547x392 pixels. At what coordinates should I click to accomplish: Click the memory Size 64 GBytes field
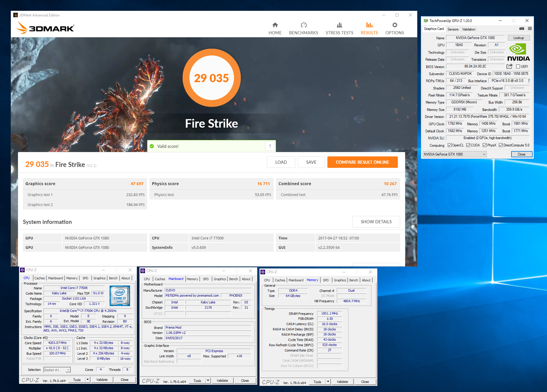tap(293, 296)
